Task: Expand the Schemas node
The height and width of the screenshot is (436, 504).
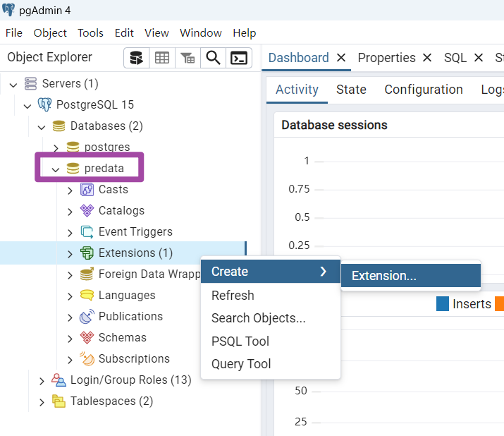Action: tap(70, 339)
